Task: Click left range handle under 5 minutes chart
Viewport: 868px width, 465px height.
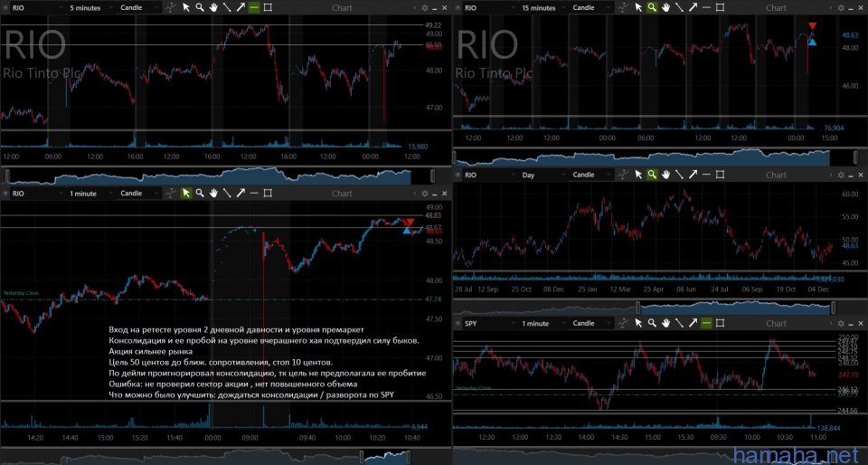Action: coord(7,176)
